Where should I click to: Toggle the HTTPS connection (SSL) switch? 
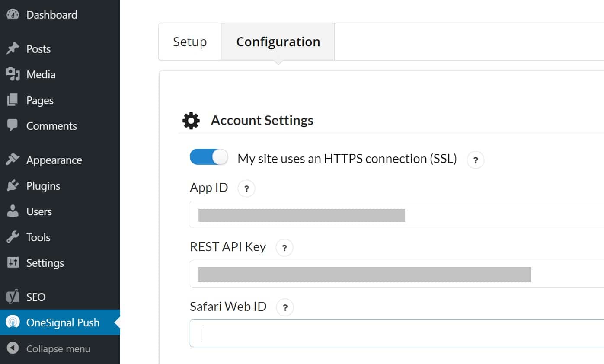pos(209,157)
